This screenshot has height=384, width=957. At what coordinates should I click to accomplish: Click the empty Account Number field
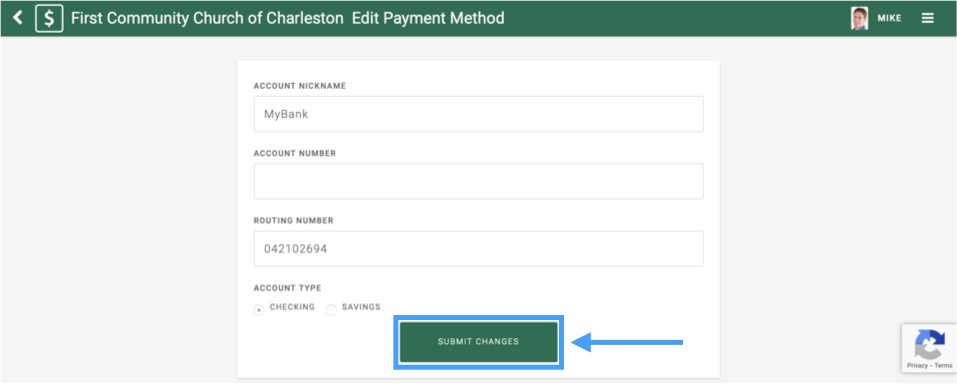[478, 181]
